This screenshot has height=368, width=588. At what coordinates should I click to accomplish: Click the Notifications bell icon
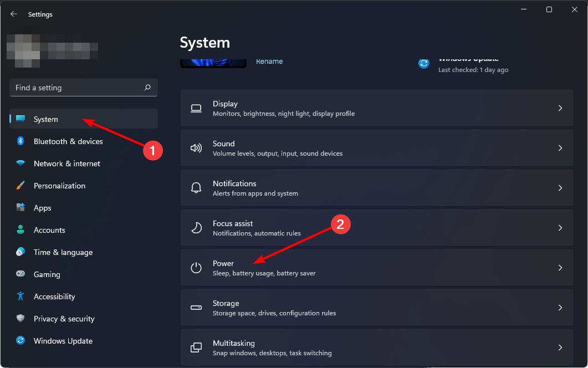tap(196, 188)
